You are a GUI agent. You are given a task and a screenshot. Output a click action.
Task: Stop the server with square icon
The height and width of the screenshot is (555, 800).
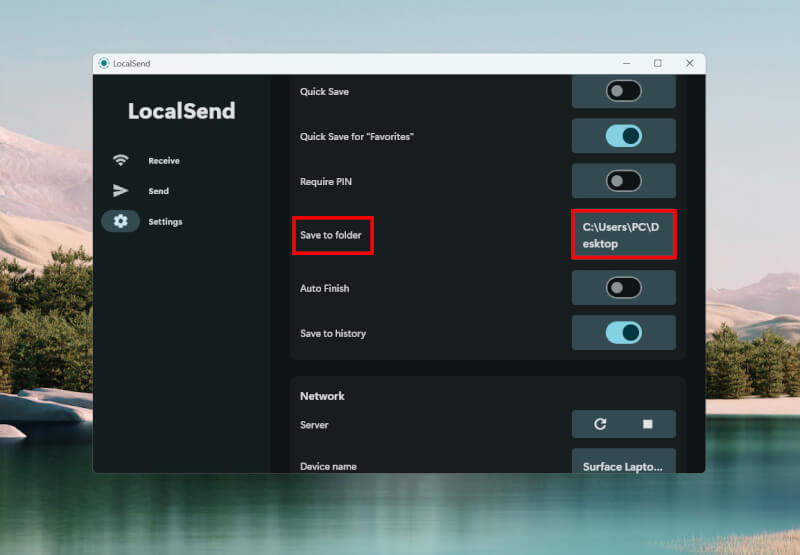647,424
